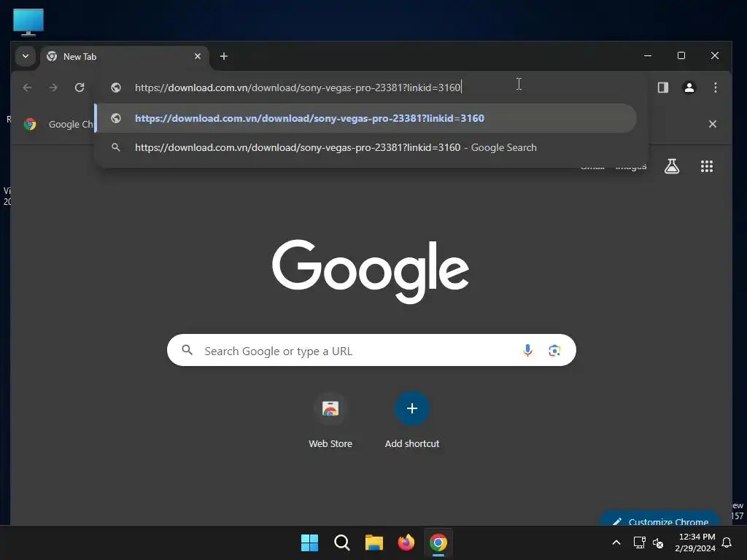Reload the current page
Viewport: 747px width, 560px height.
80,87
